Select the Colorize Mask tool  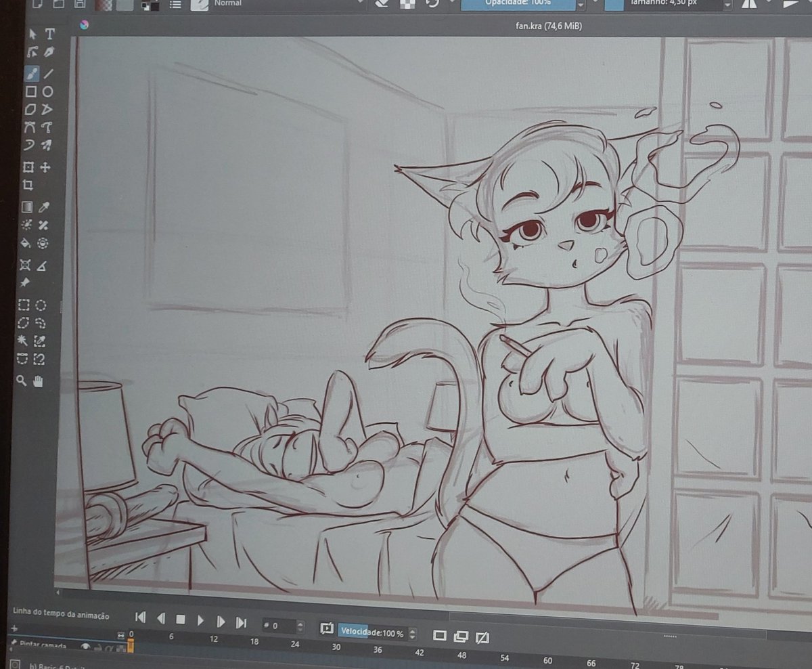click(x=26, y=225)
